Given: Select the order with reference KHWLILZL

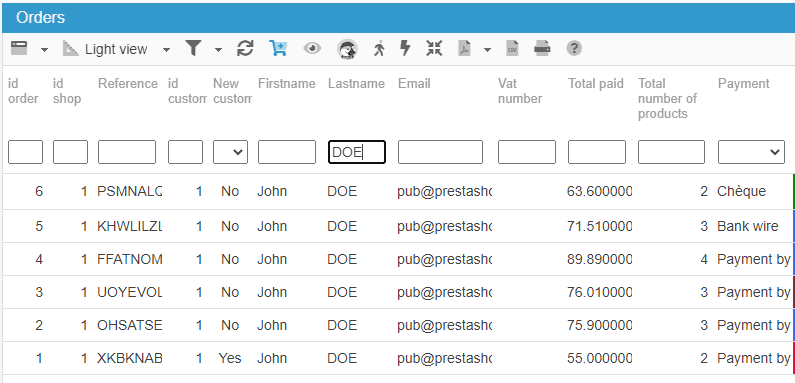Looking at the screenshot, I should pyautogui.click(x=130, y=226).
